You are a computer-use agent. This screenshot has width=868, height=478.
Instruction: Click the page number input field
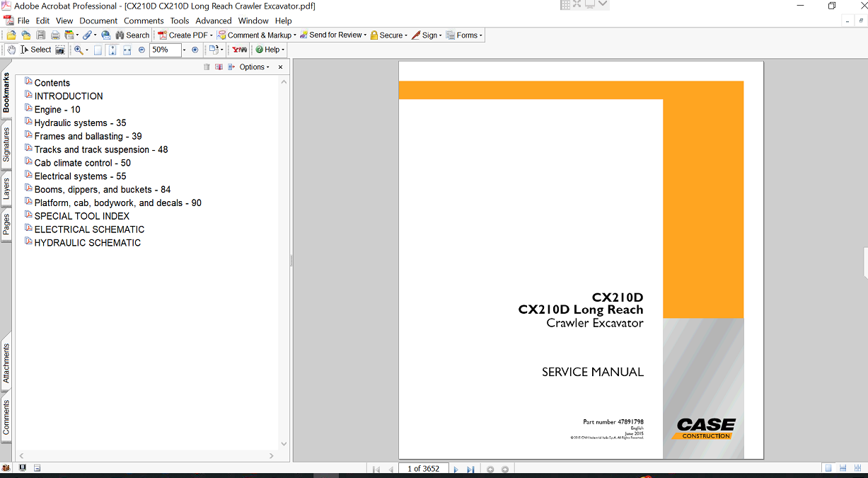(x=423, y=469)
